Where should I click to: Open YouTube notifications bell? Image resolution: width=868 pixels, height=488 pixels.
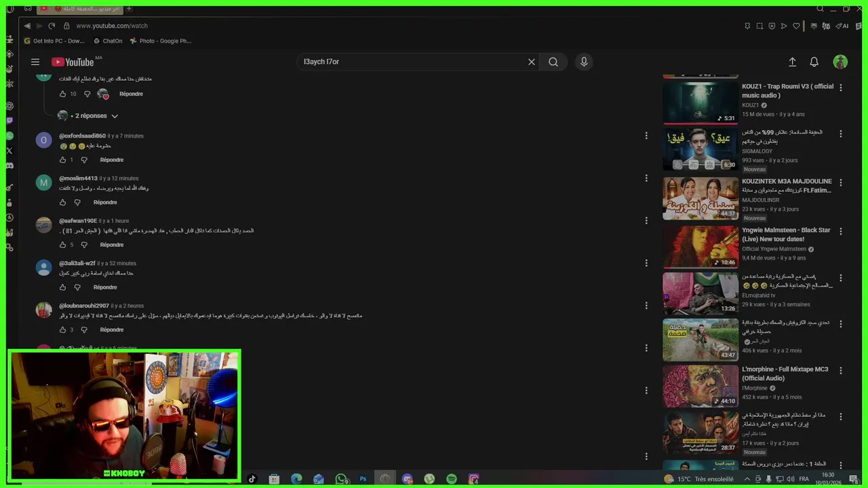(814, 62)
